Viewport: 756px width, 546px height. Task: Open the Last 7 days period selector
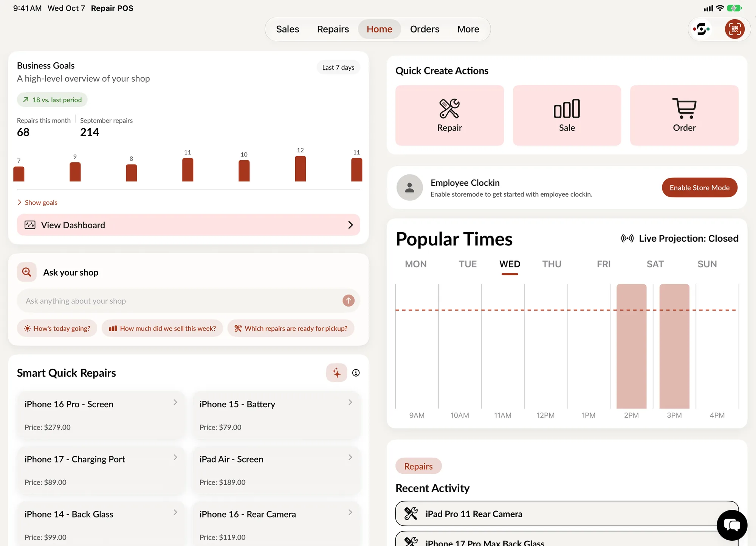(x=338, y=67)
